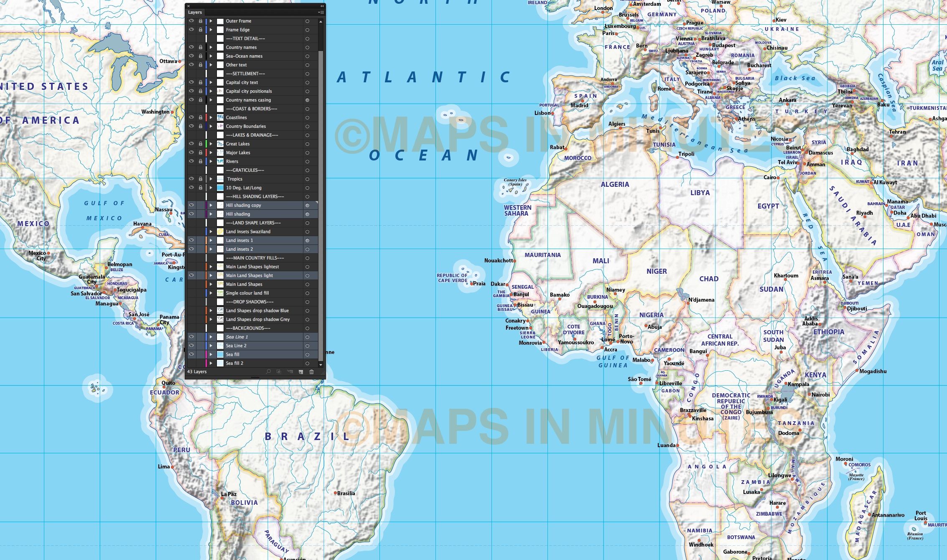Unlock the Tropics layer
The height and width of the screenshot is (560, 947).
coord(200,179)
